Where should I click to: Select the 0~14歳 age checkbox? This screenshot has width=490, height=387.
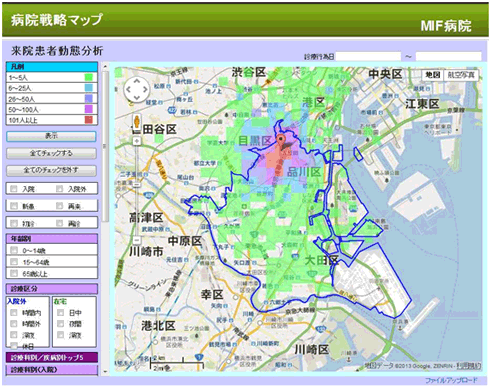(14, 250)
